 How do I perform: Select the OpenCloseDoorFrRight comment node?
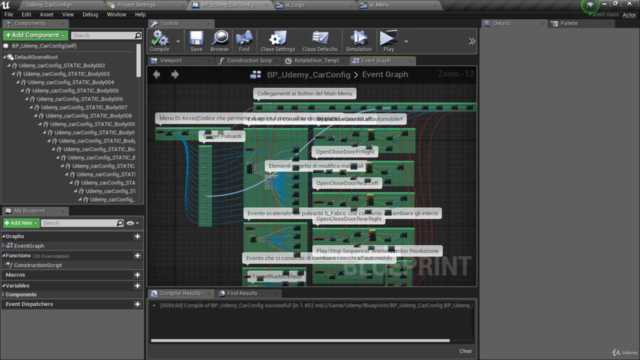[344, 152]
